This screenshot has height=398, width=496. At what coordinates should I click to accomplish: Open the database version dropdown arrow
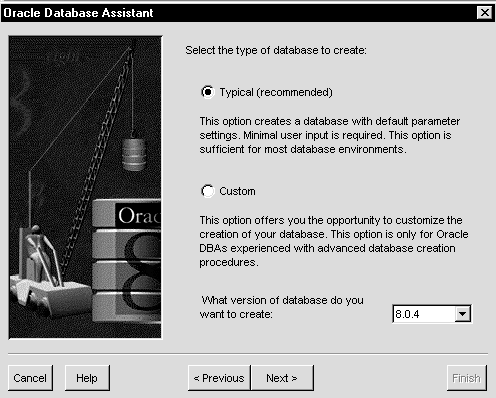(462, 314)
